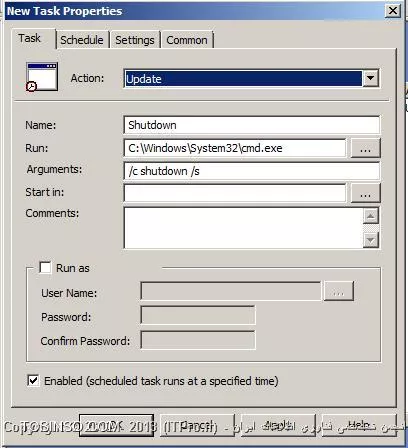Browse for the Run program path
This screenshot has width=408, height=448.
pyautogui.click(x=365, y=148)
